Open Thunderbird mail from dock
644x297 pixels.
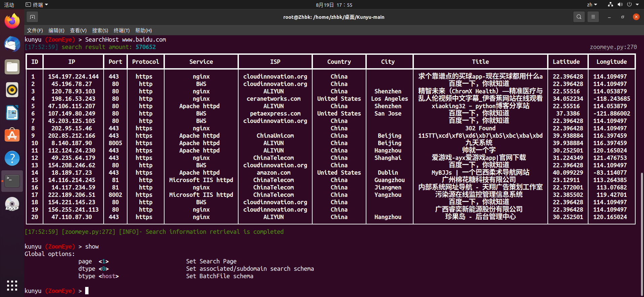[12, 44]
